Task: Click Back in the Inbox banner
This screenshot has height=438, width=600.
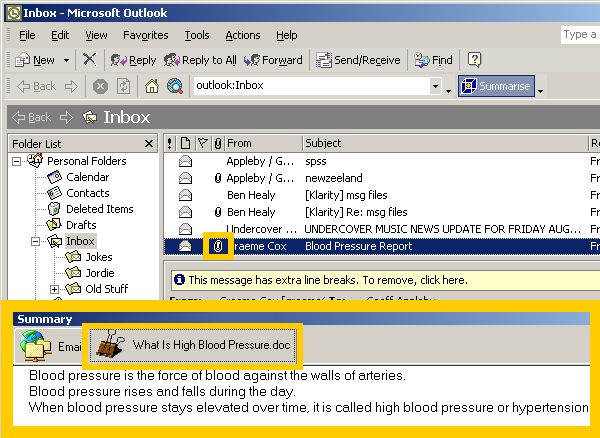Action: click(32, 117)
